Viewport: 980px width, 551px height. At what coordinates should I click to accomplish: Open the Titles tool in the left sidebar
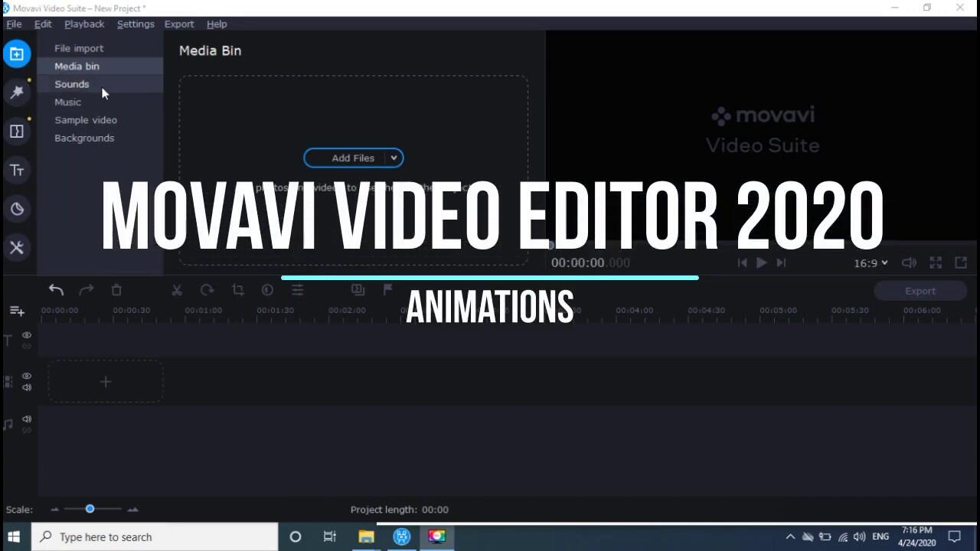point(16,170)
